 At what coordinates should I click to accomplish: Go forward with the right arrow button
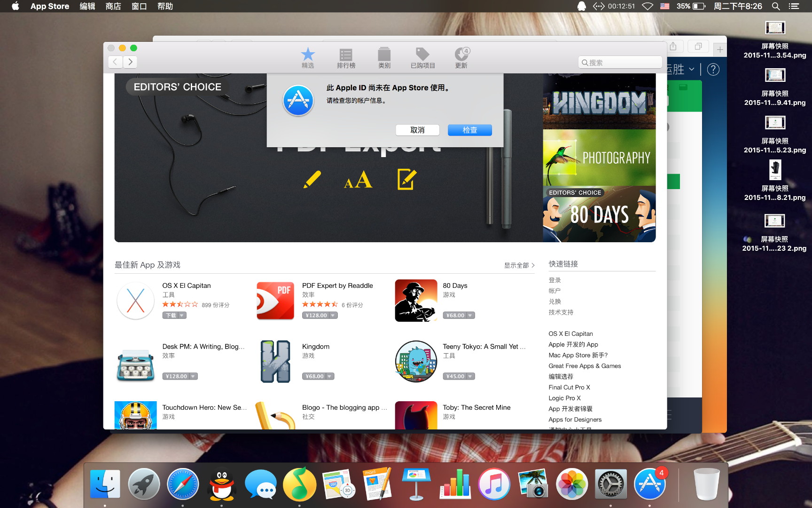pos(130,62)
